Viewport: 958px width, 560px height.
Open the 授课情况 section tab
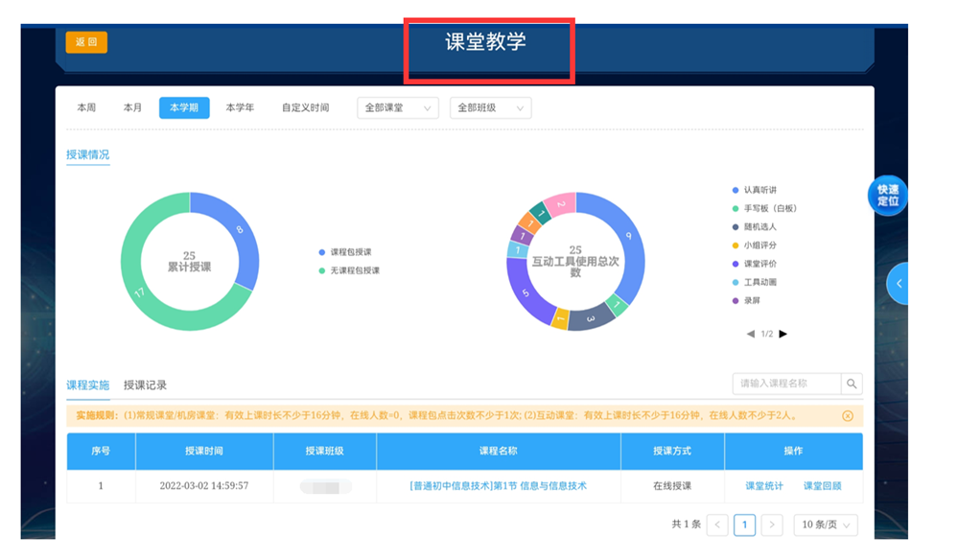88,154
